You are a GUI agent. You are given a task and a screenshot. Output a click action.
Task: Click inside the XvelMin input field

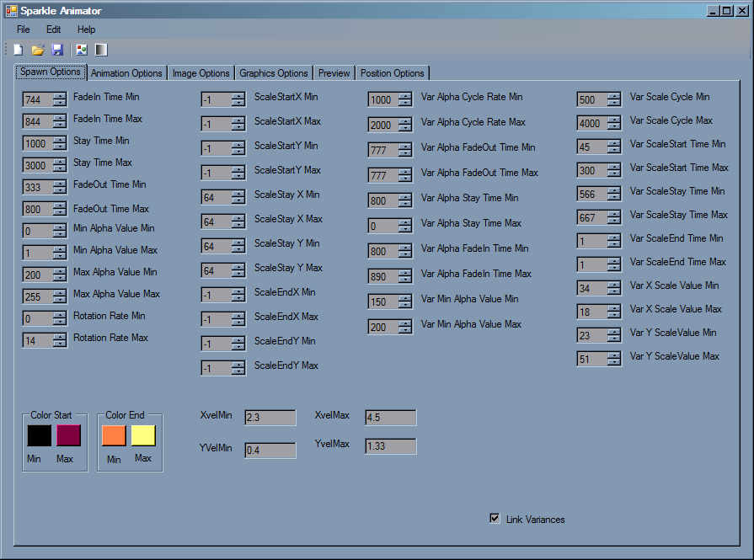click(270, 417)
